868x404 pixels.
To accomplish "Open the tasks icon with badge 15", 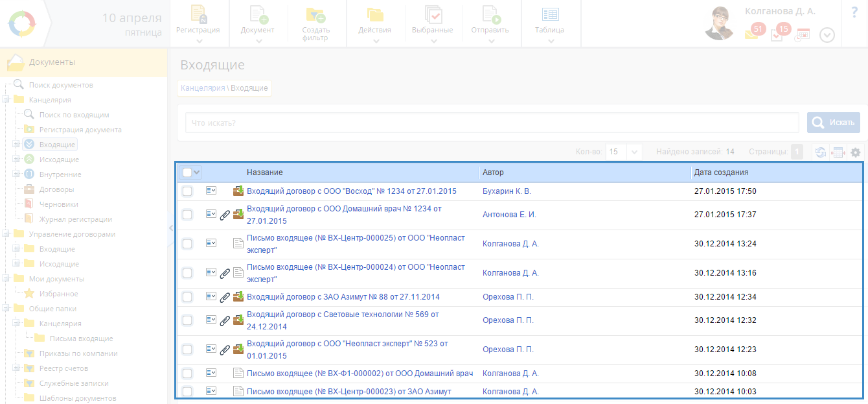I will [x=777, y=34].
